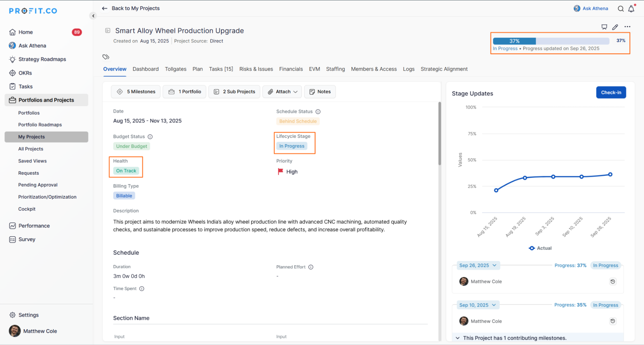Click the 37% progress bar
Screen dimensions: 644x345
click(x=551, y=41)
